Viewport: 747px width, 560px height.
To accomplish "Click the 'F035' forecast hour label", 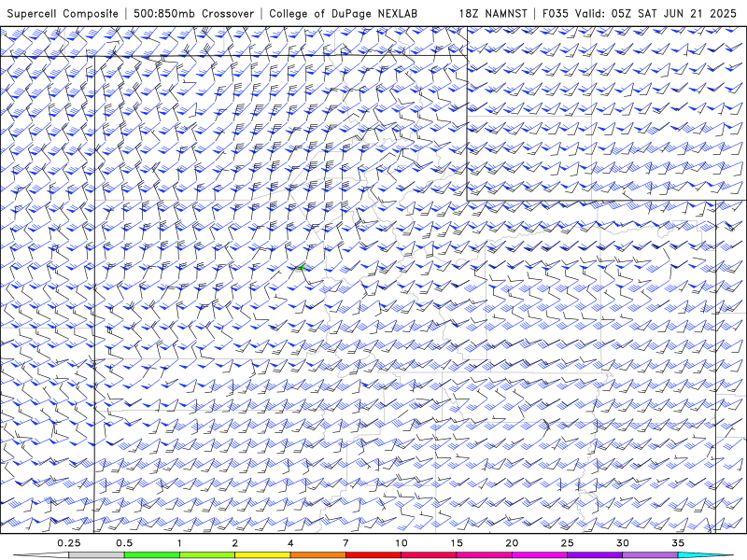I will tap(556, 13).
